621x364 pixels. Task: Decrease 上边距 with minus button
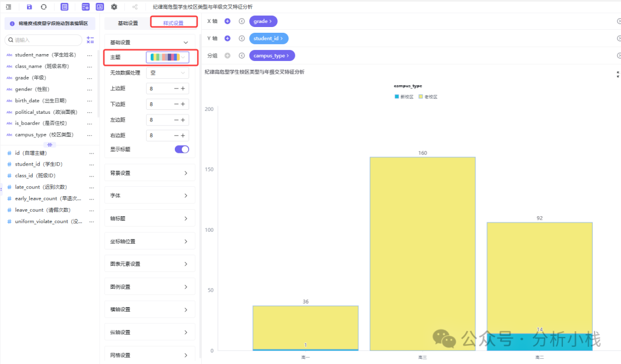point(177,89)
